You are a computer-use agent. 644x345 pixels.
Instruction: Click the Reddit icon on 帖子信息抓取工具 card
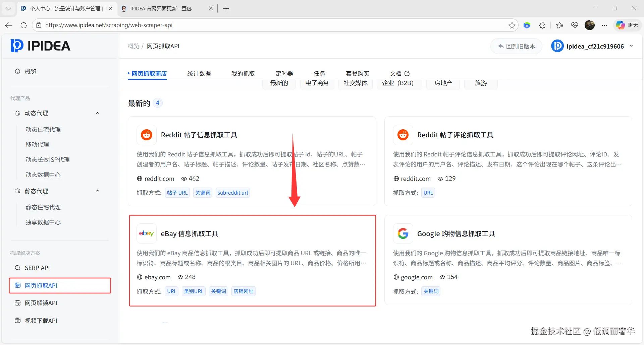tap(147, 135)
